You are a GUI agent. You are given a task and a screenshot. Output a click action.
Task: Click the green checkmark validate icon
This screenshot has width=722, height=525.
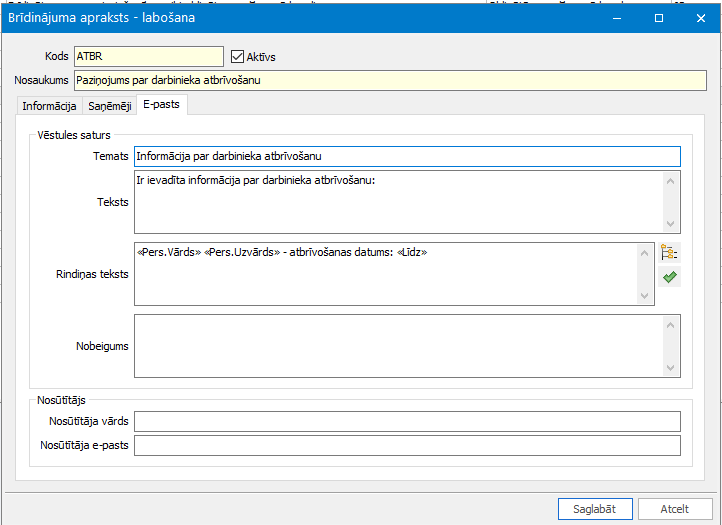(x=669, y=277)
